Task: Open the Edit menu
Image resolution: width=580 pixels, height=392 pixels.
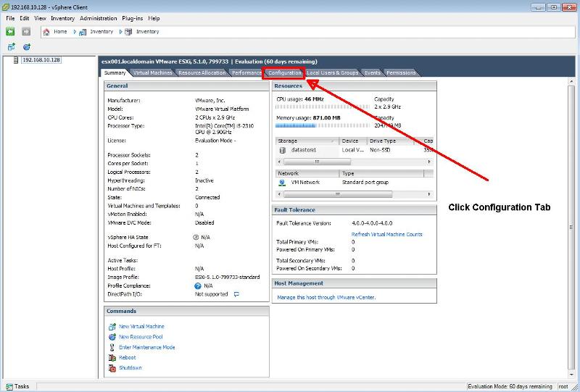Action: [x=25, y=18]
